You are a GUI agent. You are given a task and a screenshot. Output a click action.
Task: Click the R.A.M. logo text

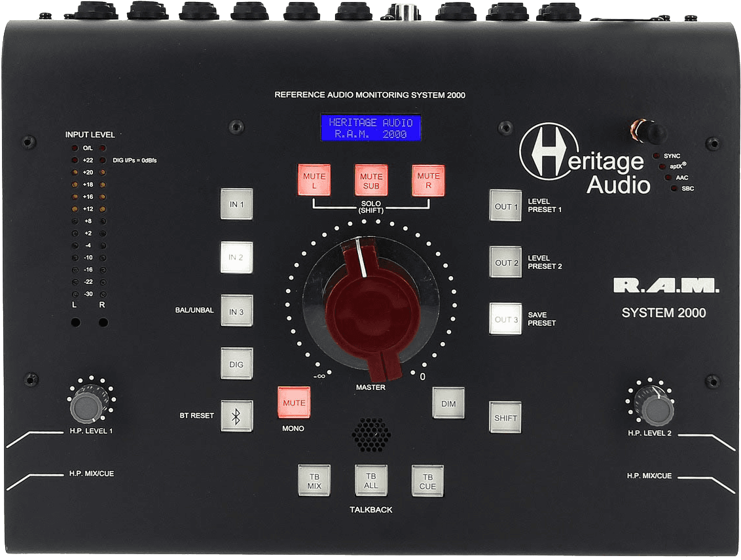666,285
